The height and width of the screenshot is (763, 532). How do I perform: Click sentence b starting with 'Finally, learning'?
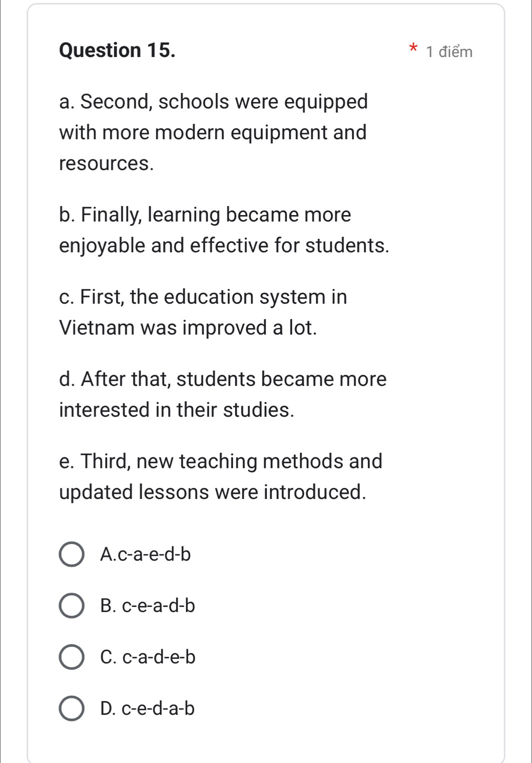pyautogui.click(x=223, y=230)
